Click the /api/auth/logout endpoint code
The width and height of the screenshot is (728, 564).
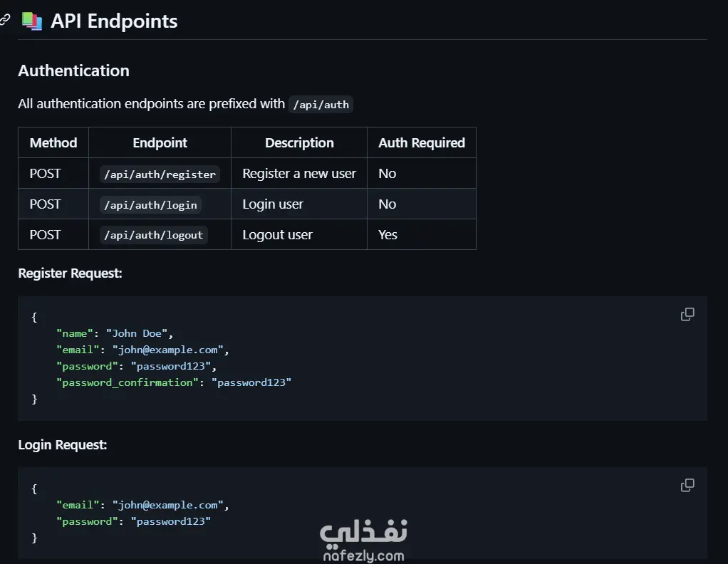[x=154, y=235]
